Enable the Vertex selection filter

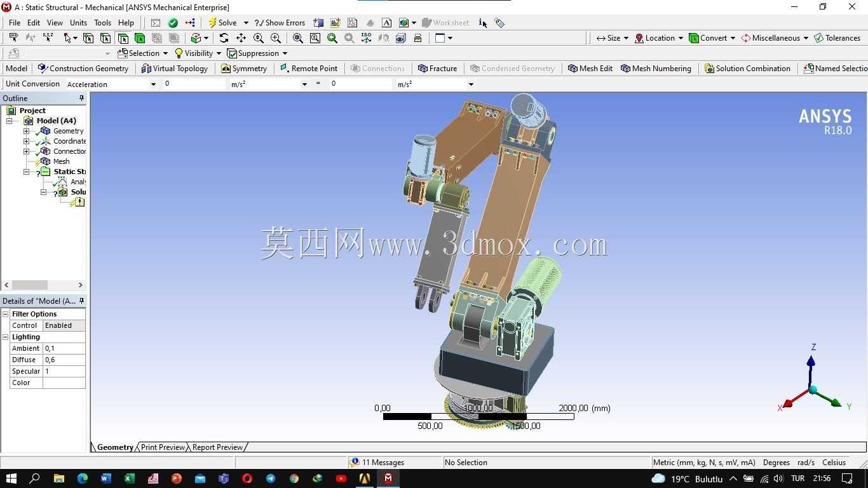pos(88,38)
